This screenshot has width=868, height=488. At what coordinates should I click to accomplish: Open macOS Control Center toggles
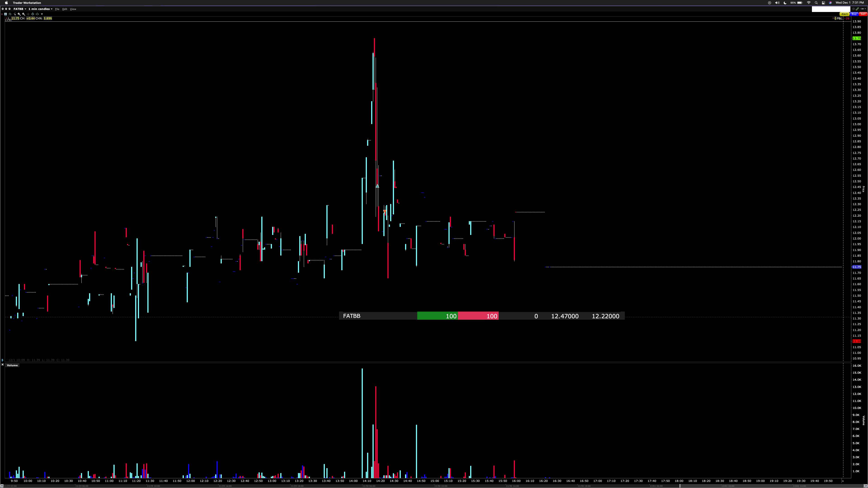(x=823, y=3)
